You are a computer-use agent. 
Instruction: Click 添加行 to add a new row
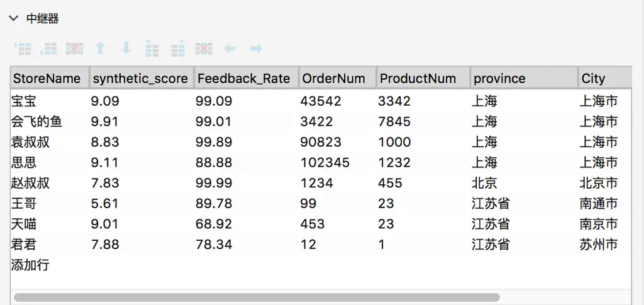pyautogui.click(x=30, y=265)
